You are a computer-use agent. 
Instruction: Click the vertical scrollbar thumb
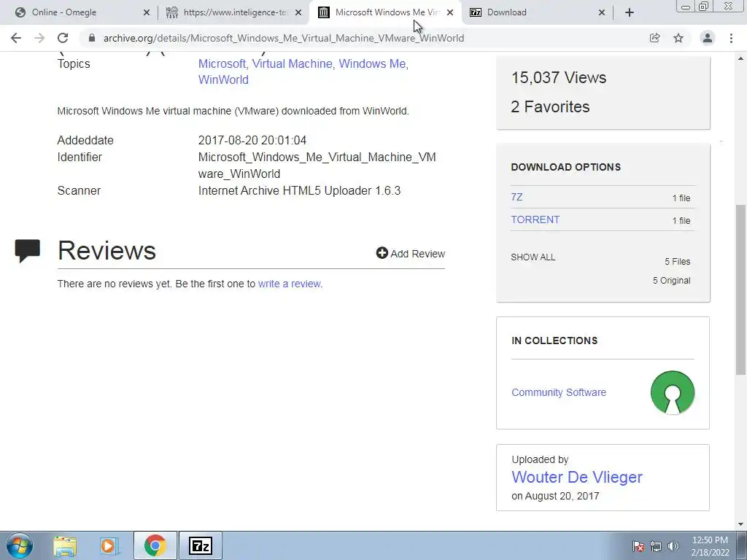[741, 289]
